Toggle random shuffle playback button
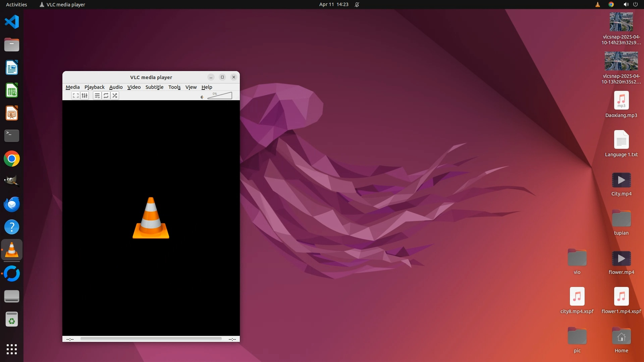Screen dimensions: 644x362 (x=115, y=96)
